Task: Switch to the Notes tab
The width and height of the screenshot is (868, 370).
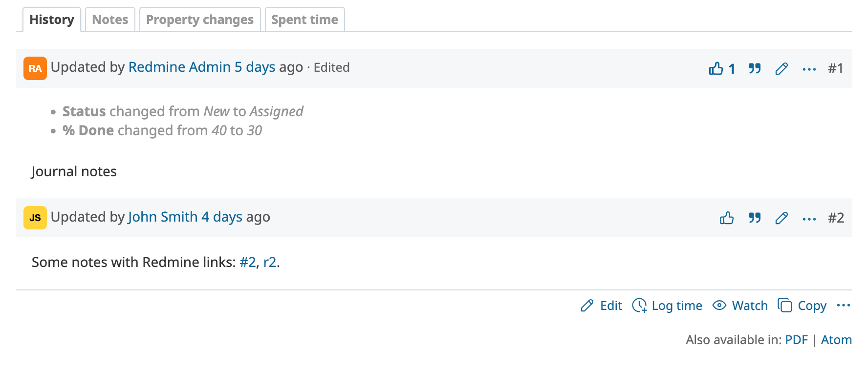Action: point(110,20)
